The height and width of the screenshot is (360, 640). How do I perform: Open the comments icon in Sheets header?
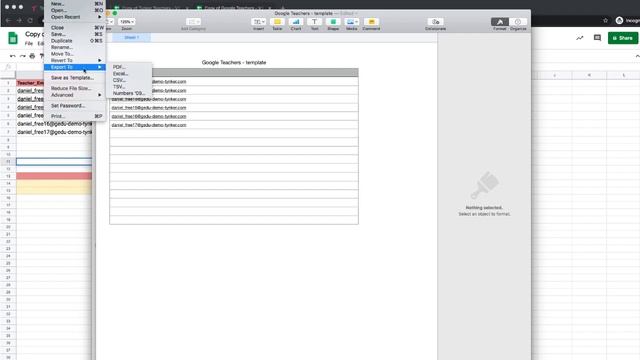pyautogui.click(x=597, y=38)
